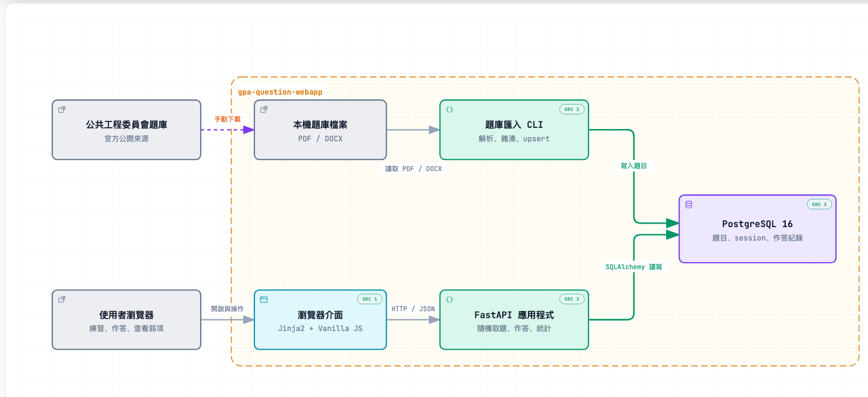Select the 寫入題目 edge label

point(633,166)
